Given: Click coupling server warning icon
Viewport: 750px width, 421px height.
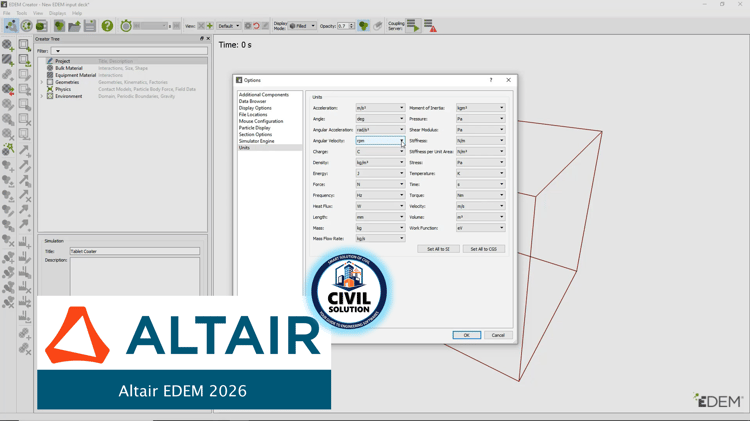Looking at the screenshot, I should pyautogui.click(x=430, y=26).
